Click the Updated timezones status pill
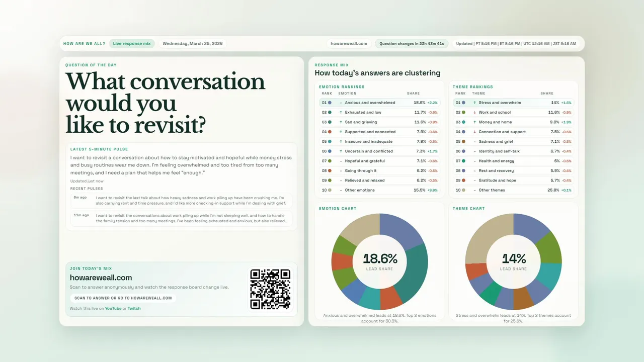The width and height of the screenshot is (644, 362). click(x=516, y=44)
